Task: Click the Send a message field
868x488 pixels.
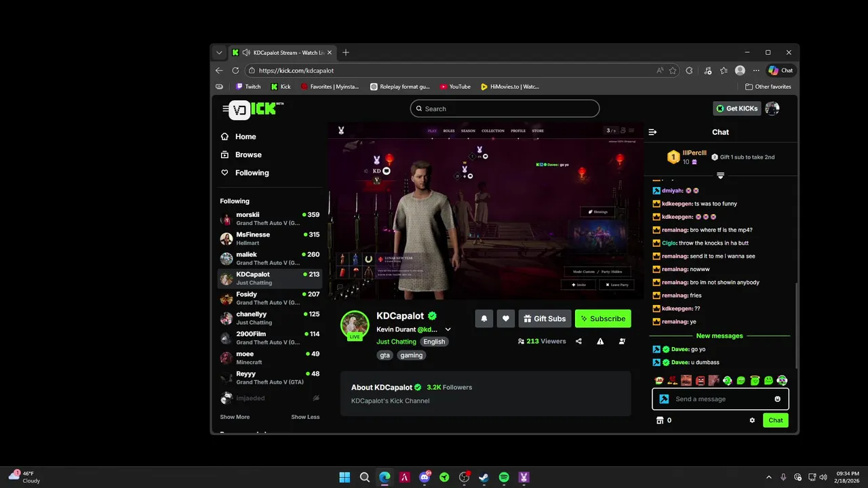Action: tap(720, 399)
